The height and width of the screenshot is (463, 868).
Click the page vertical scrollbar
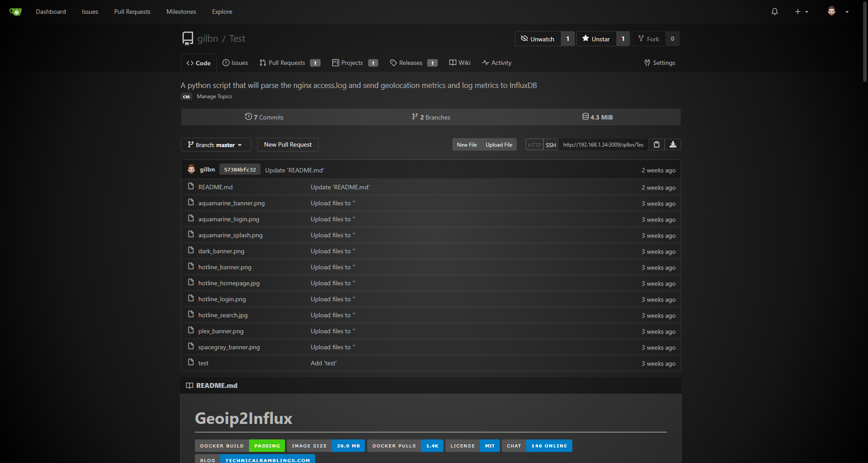coord(864,40)
